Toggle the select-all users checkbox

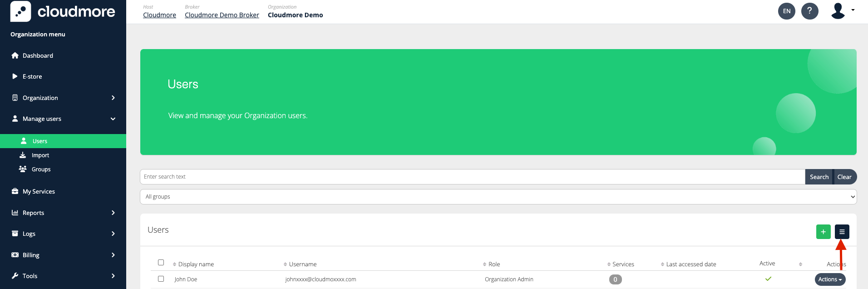click(x=161, y=262)
